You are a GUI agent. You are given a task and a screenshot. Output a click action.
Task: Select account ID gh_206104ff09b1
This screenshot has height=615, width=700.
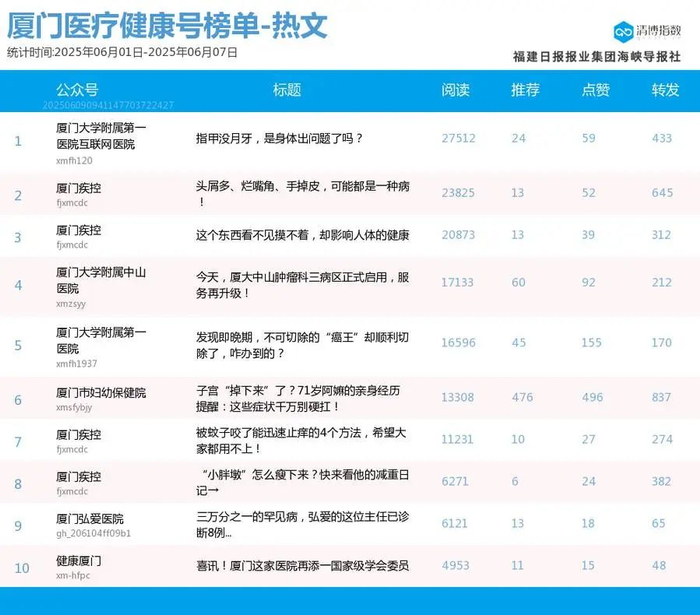93,533
